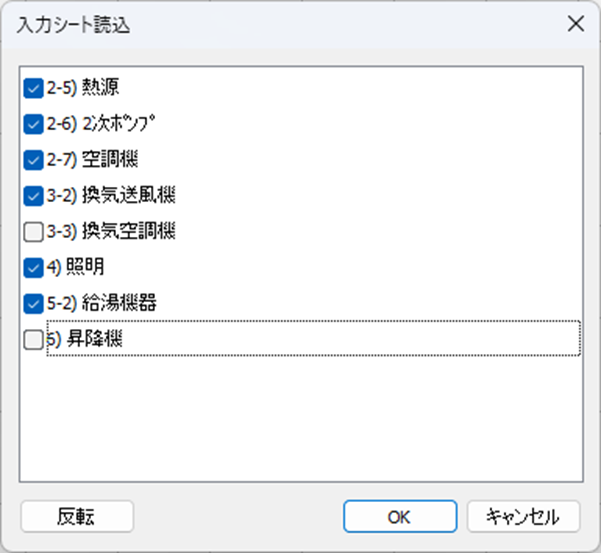
Task: Check the 6) 昇降機 checkbox
Action: [33, 340]
